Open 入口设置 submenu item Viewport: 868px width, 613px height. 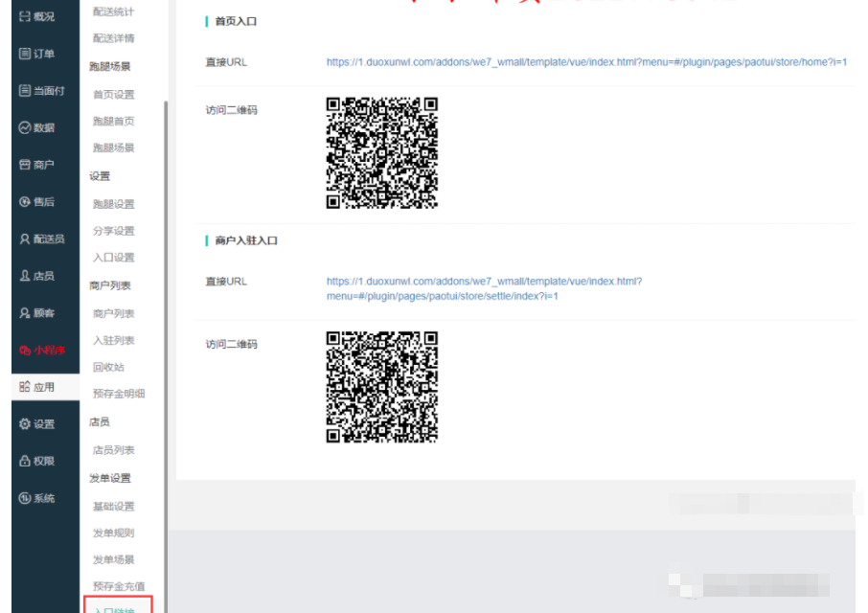pyautogui.click(x=113, y=258)
